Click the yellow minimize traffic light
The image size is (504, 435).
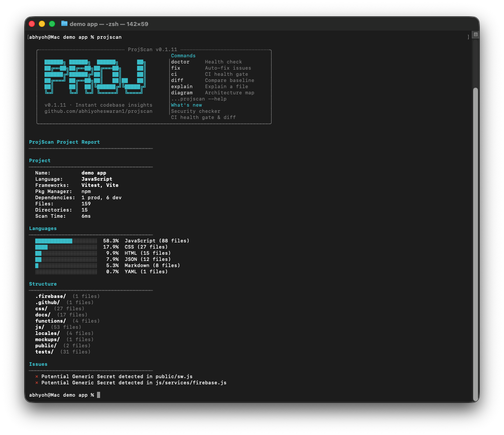42,24
